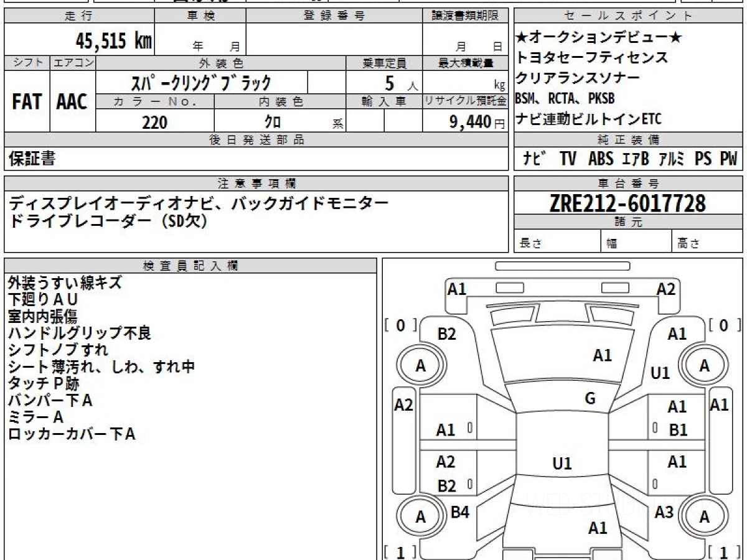Click the 室内内張傷 inspector note
The width and height of the screenshot is (747, 560).
click(42, 317)
